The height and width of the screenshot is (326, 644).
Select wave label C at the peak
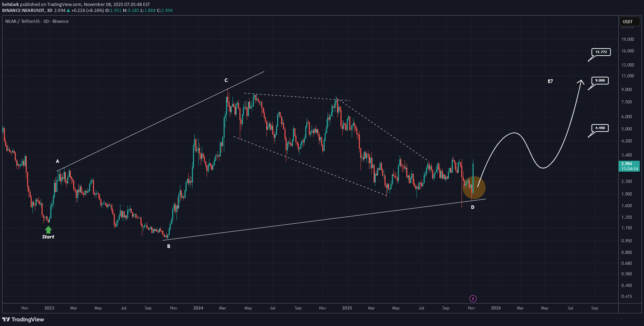226,80
